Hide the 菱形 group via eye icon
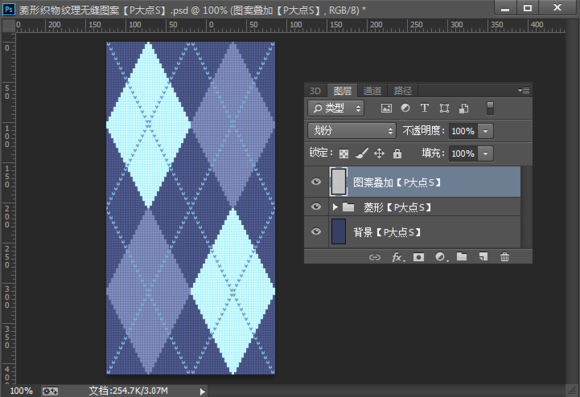Viewport: 580px width, 397px height. 316,206
